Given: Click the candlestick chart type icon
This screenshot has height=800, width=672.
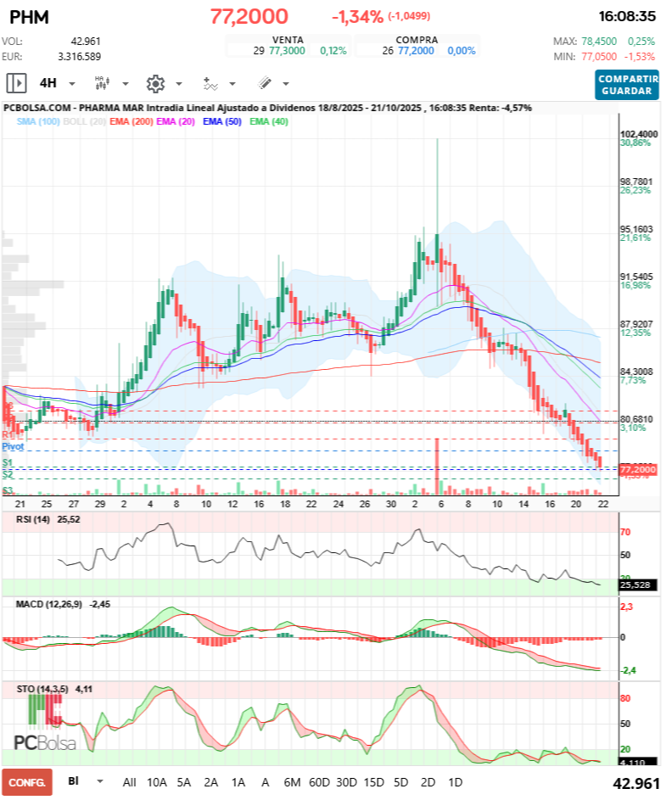Looking at the screenshot, I should point(102,83).
